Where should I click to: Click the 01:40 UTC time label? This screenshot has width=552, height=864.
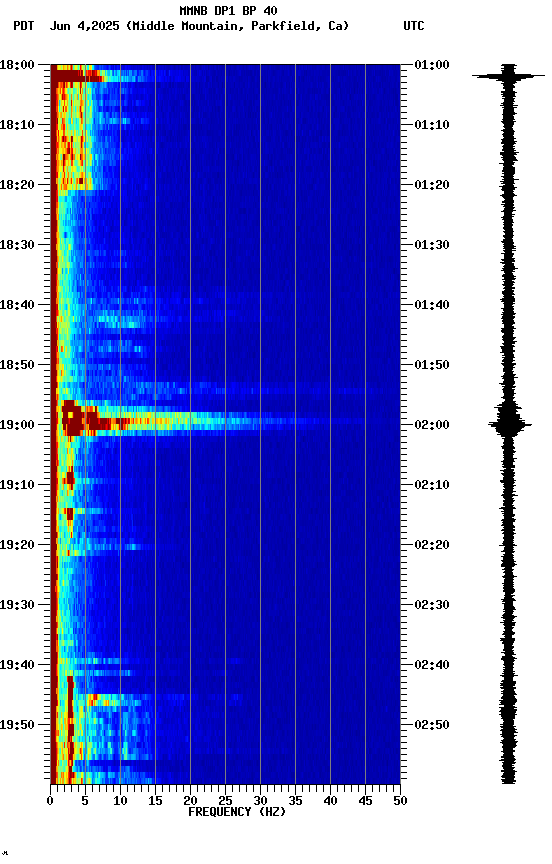[432, 305]
